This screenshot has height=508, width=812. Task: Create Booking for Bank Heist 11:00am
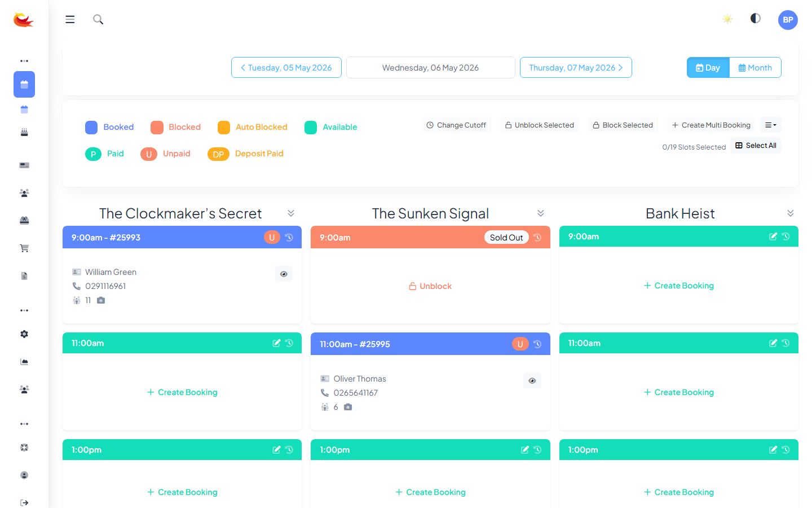679,392
